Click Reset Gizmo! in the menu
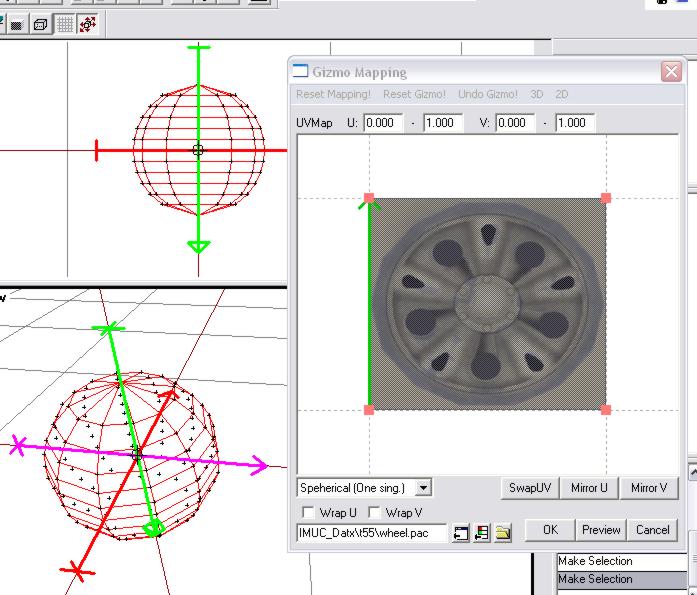Viewport: 697px width, 595px height. coord(414,94)
